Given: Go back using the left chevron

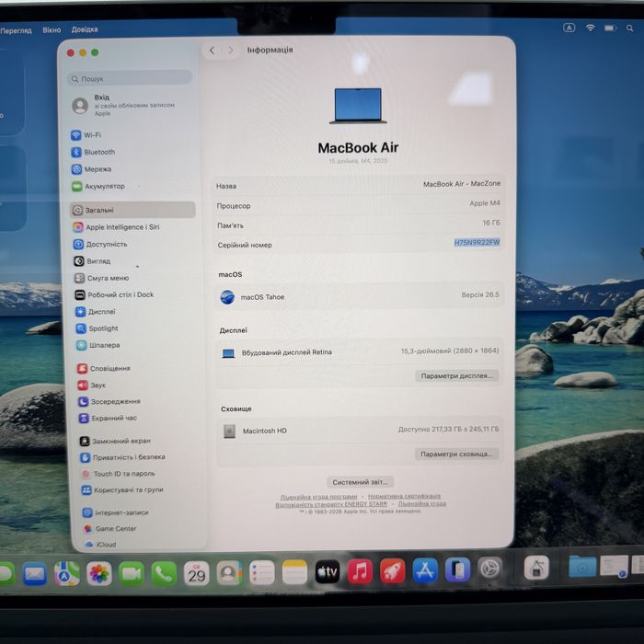Looking at the screenshot, I should pyautogui.click(x=212, y=51).
